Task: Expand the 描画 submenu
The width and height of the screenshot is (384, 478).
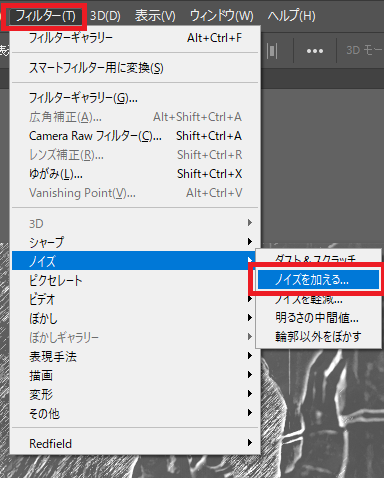Action: click(135, 375)
